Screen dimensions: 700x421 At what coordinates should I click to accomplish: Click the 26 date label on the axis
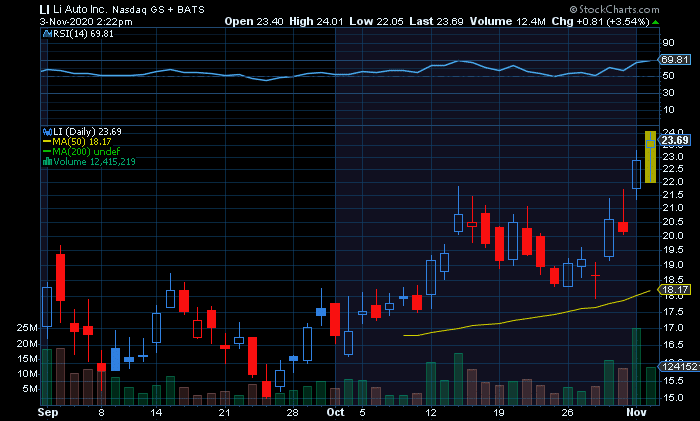click(x=567, y=412)
